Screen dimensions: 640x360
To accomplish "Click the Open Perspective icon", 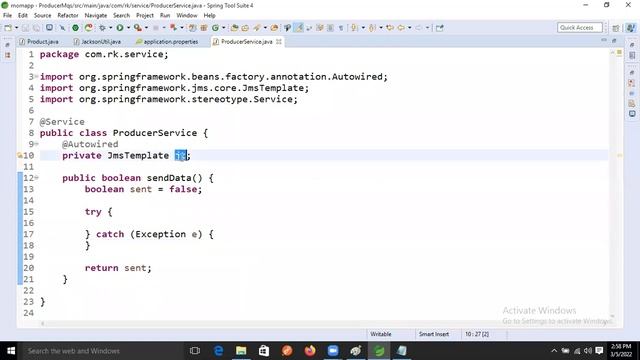I will click(x=616, y=28).
